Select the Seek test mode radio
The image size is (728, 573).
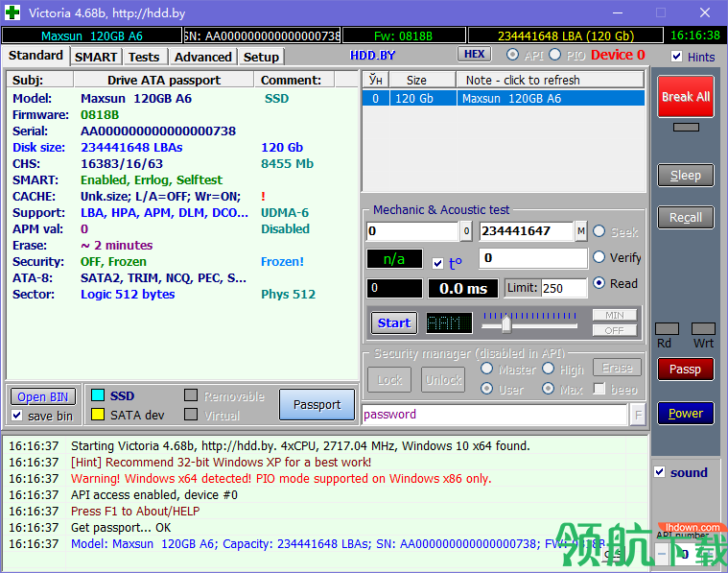point(599,231)
